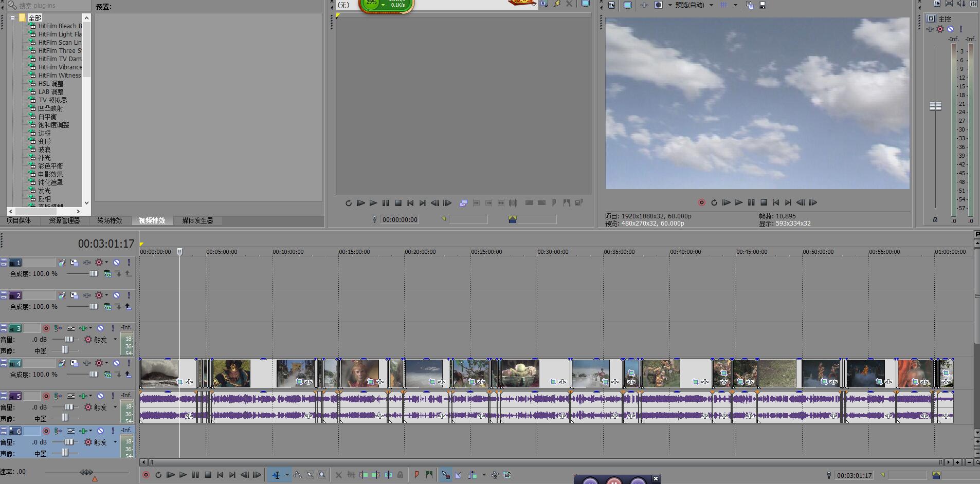Open the Track FX dropdown arrow on video track 4

[x=106, y=363]
